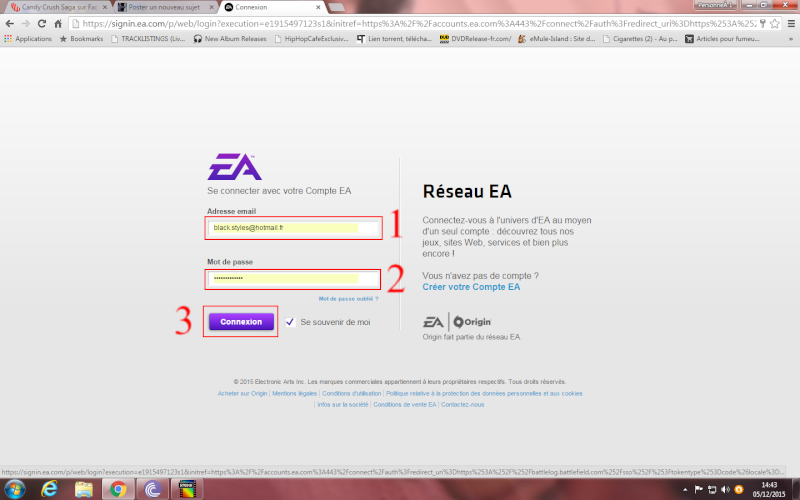Open the Action Center flag icon
This screenshot has height=500, width=800.
698,490
